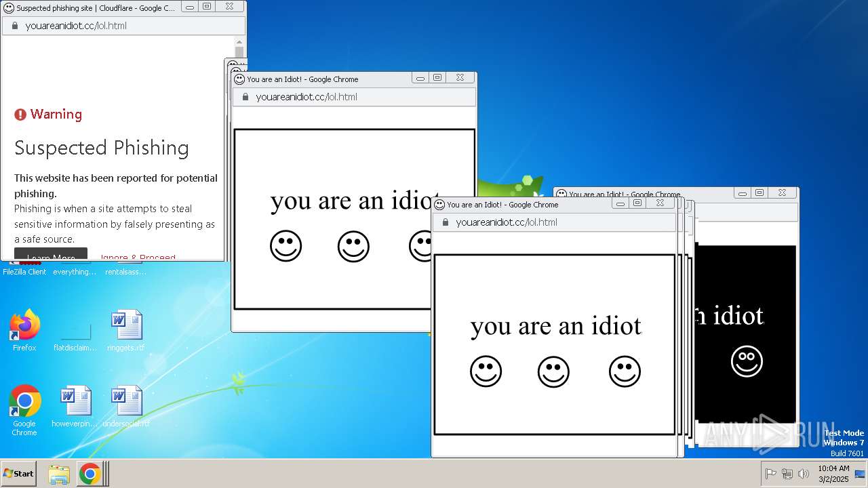Close the front You are an Idiot window

click(x=660, y=203)
